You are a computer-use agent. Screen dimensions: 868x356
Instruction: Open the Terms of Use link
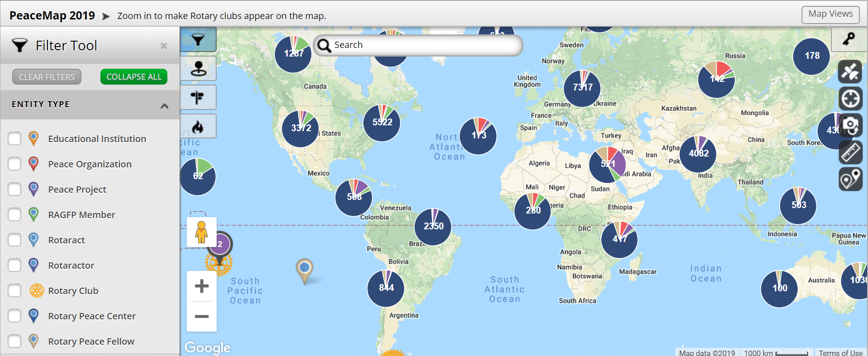pyautogui.click(x=840, y=352)
